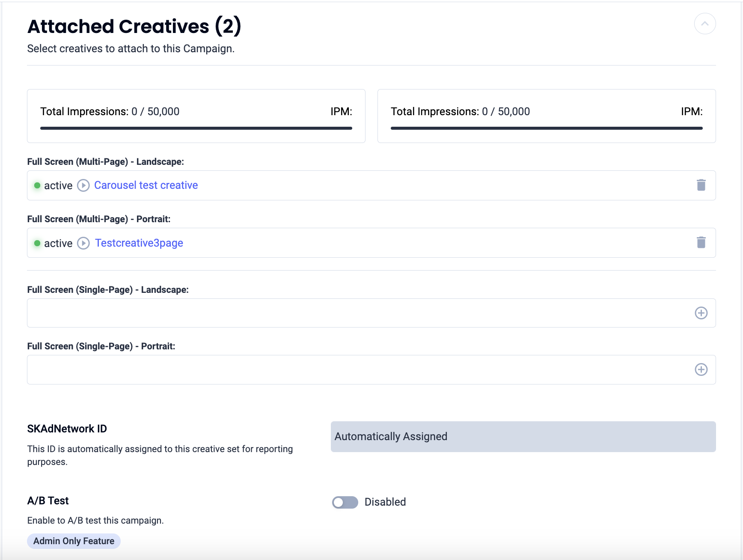Click the Full Screen Single-Page Portrait empty field
Image resolution: width=743 pixels, height=560 pixels.
pos(371,369)
